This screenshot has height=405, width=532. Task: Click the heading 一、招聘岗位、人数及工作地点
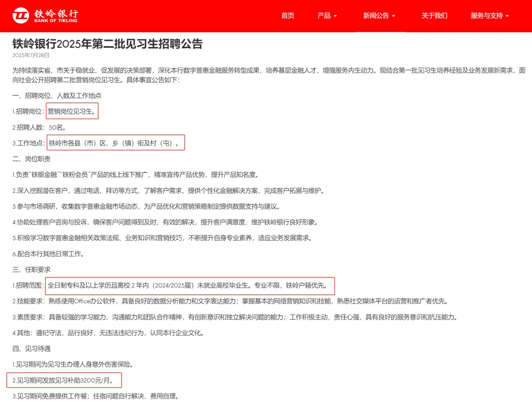57,96
